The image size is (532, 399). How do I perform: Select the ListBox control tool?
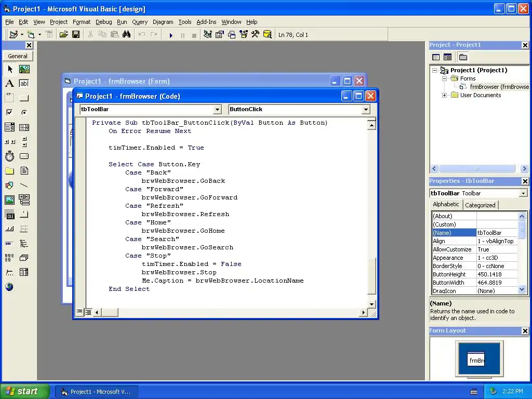24,127
